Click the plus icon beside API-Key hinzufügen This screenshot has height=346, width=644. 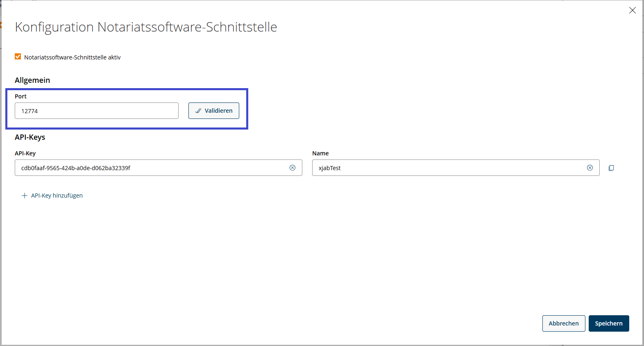(x=25, y=196)
